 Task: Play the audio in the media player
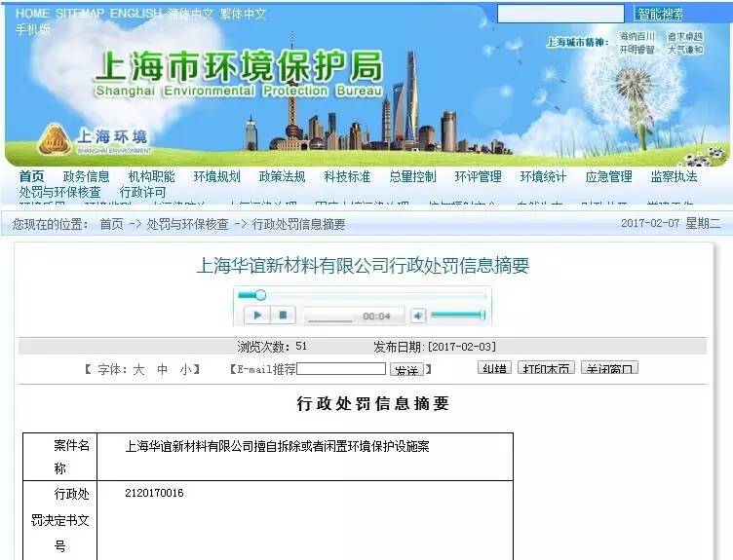[256, 316]
